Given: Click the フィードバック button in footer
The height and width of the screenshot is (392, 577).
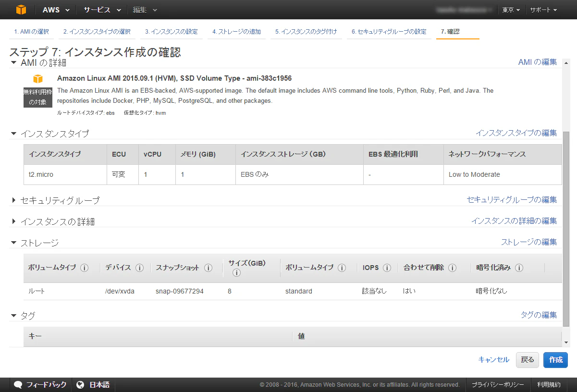Looking at the screenshot, I should [x=40, y=385].
